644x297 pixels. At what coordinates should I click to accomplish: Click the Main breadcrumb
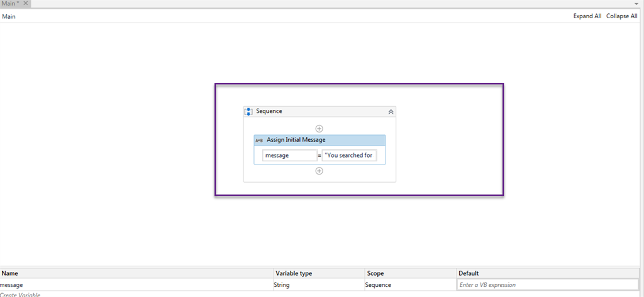9,16
